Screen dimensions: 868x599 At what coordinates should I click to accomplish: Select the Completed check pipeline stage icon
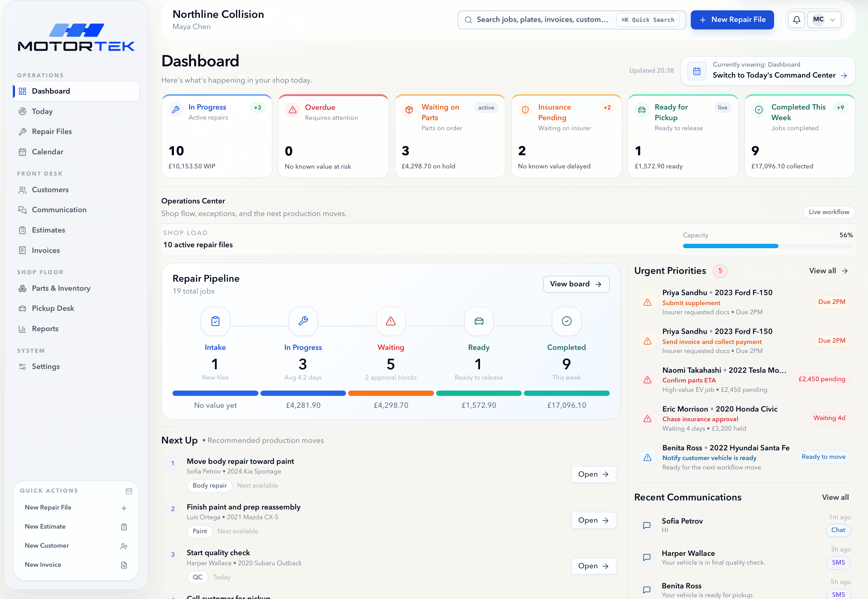coord(566,321)
